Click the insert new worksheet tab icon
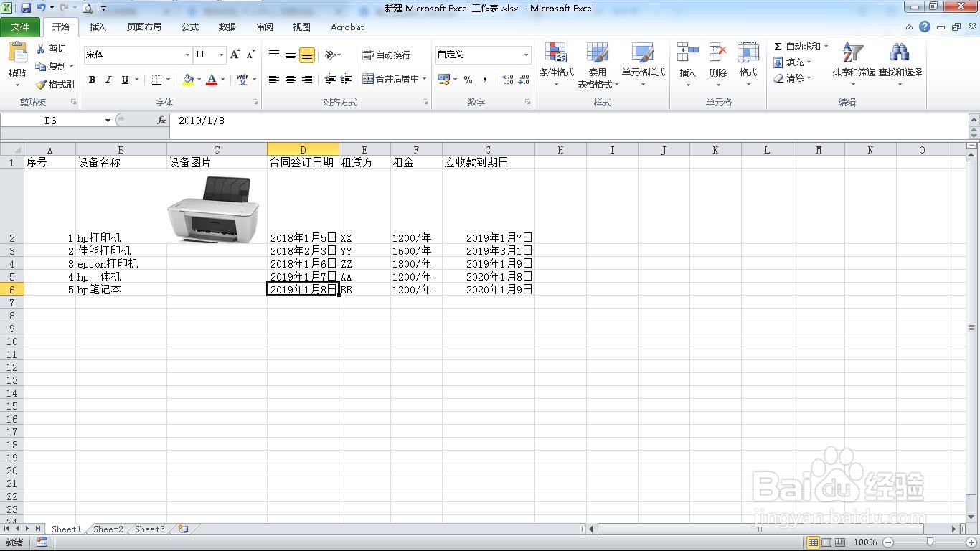Screen dimensions: 980x551 (184, 529)
